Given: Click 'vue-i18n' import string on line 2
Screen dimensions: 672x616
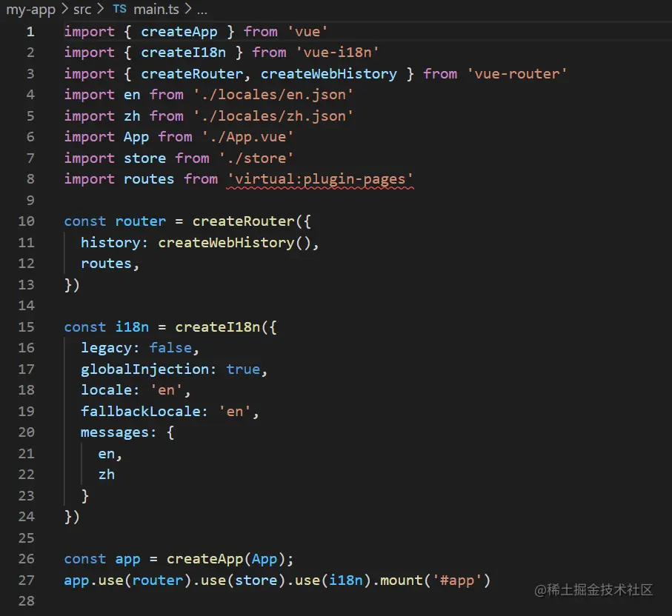Looking at the screenshot, I should click(337, 53).
